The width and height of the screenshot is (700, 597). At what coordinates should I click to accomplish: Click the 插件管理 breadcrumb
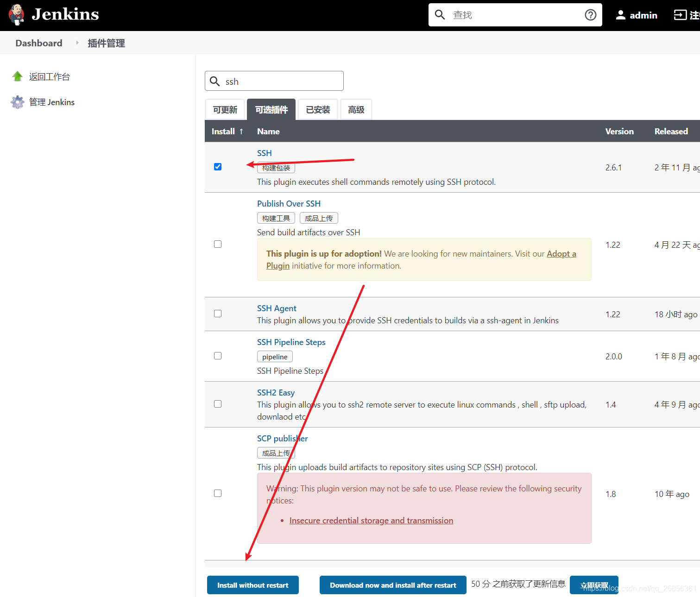(x=106, y=43)
